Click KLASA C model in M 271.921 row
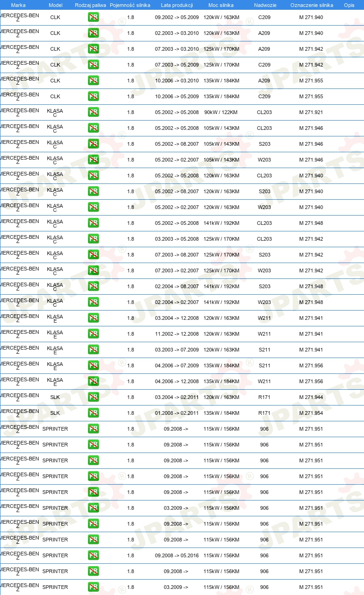The height and width of the screenshot is (595, 364). point(55,113)
